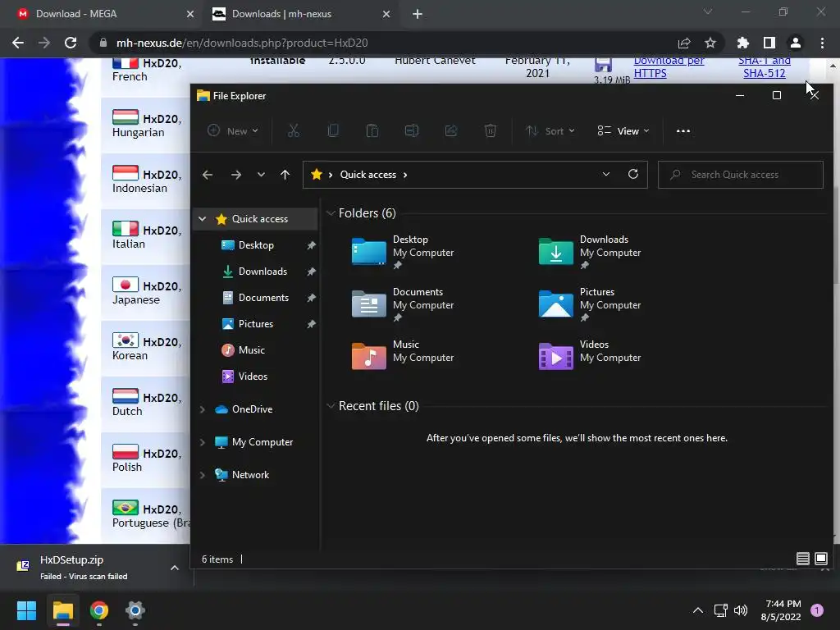Image resolution: width=840 pixels, height=630 pixels.
Task: Expand Network tree node
Action: tap(202, 475)
